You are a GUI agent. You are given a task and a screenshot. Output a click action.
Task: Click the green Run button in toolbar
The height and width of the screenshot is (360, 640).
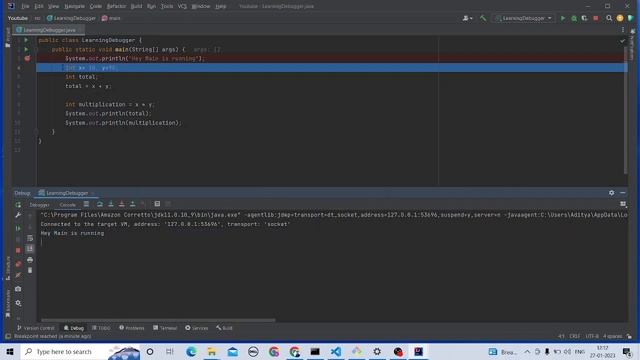pos(563,18)
